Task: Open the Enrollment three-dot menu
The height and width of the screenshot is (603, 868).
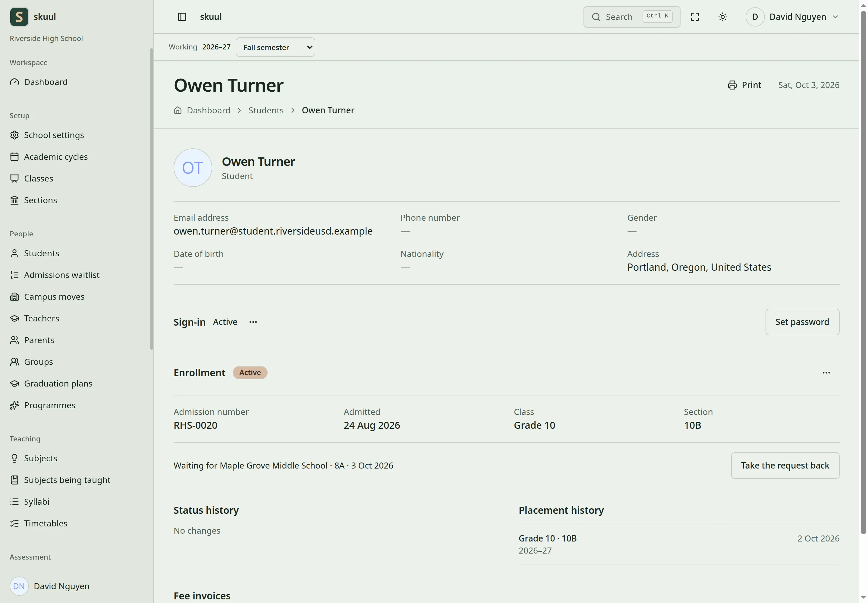Action: 826,373
